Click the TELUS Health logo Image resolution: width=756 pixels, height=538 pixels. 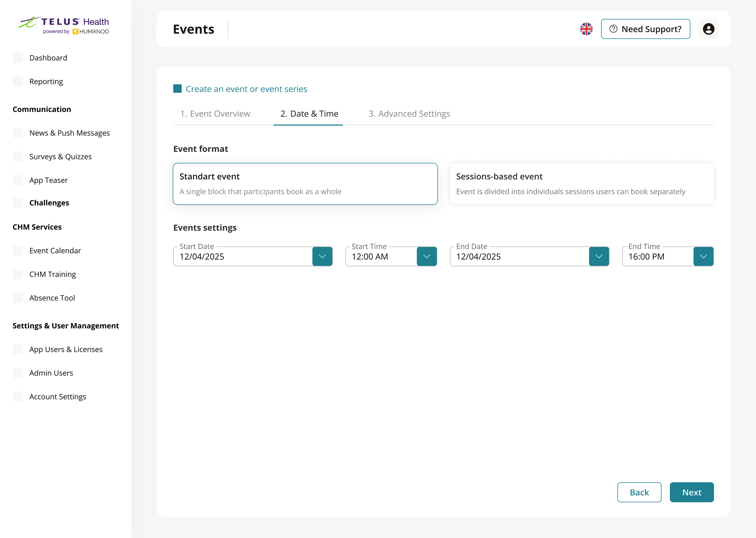tap(64, 25)
